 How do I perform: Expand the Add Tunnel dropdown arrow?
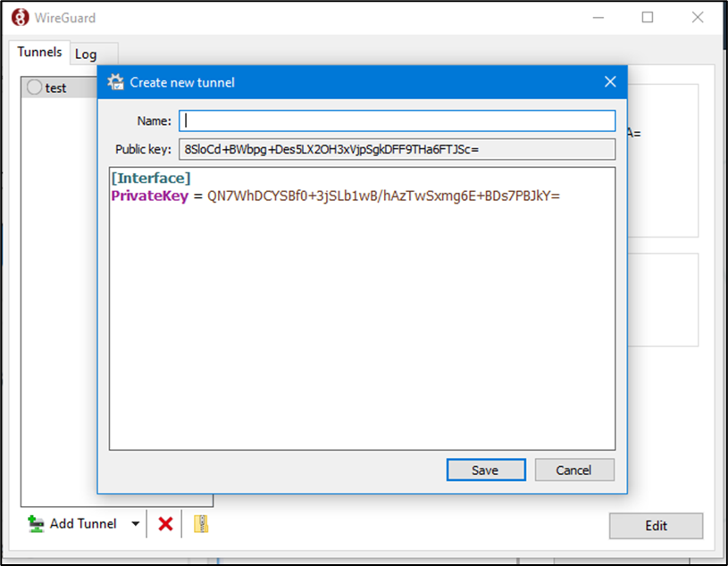pyautogui.click(x=135, y=524)
